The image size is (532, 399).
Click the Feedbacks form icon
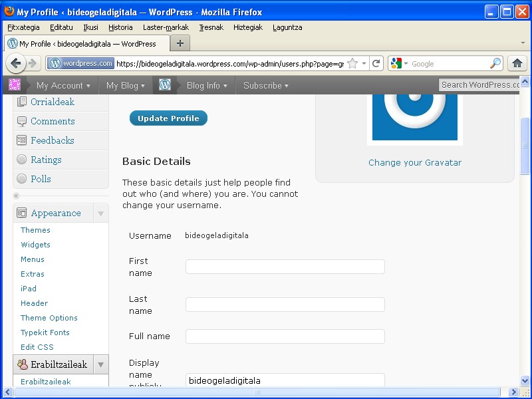point(22,140)
